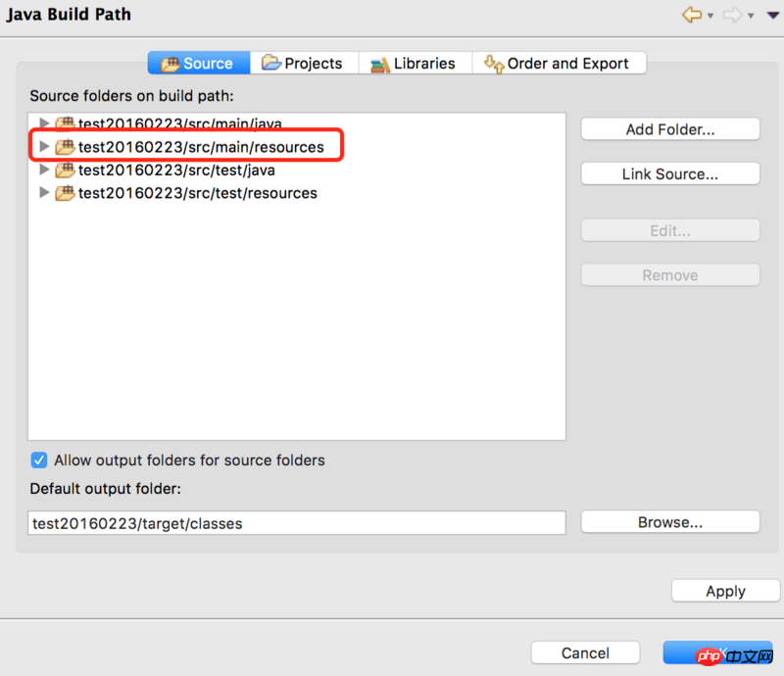The width and height of the screenshot is (784, 676).
Task: Select test20160223/src/test/resources entry
Action: click(198, 193)
